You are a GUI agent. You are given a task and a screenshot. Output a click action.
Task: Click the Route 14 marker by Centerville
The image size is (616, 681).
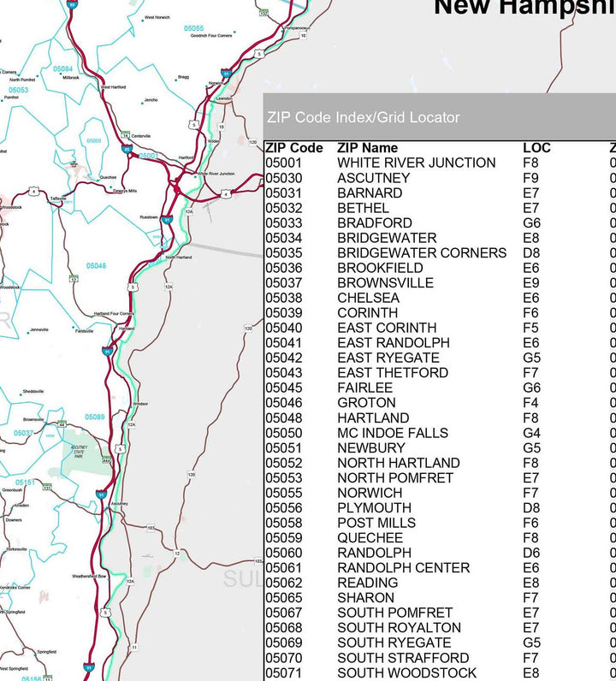pos(125,135)
